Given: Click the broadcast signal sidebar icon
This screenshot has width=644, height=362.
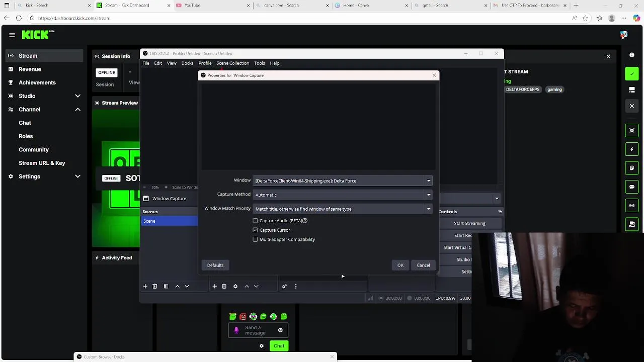Looking at the screenshot, I should click(x=632, y=206).
